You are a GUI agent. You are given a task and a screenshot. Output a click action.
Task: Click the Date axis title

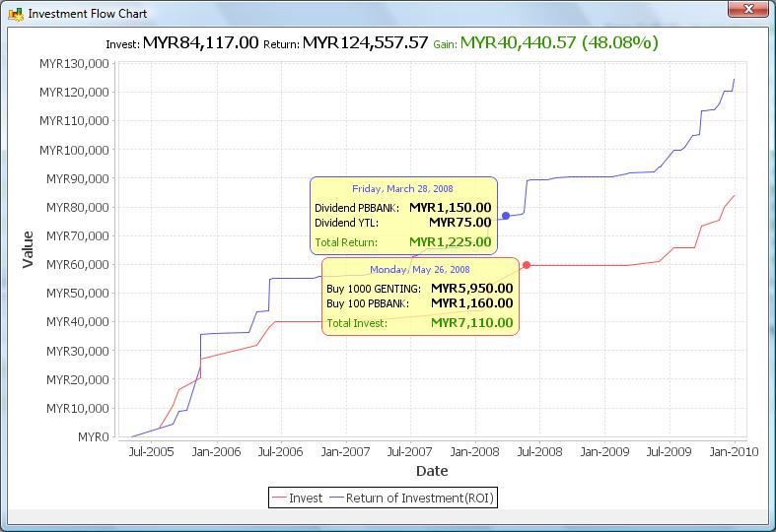click(431, 471)
